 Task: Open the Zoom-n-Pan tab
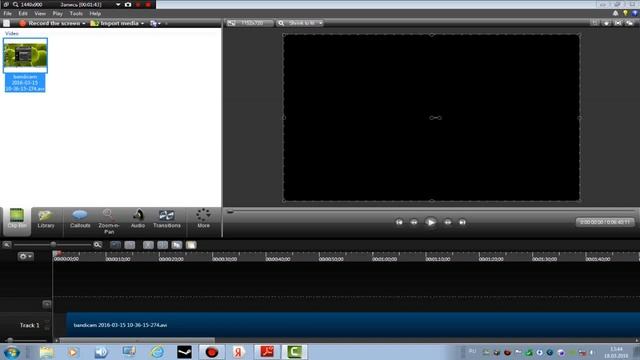109,222
